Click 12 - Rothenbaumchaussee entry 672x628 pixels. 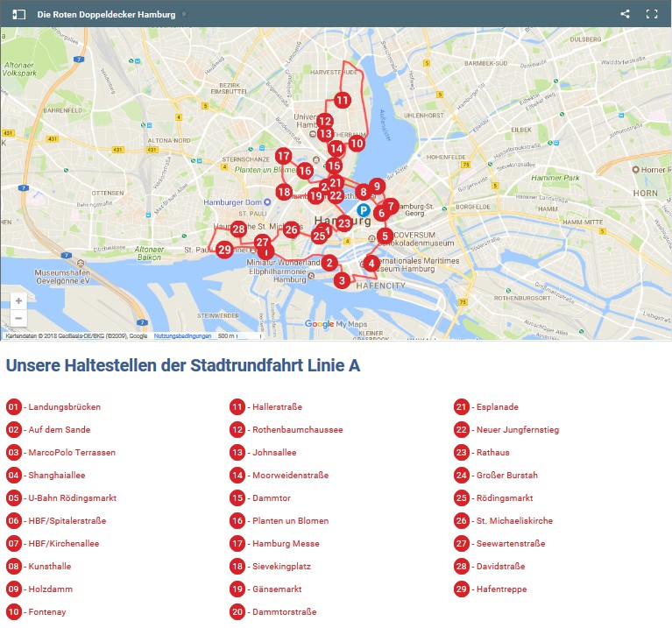click(286, 429)
